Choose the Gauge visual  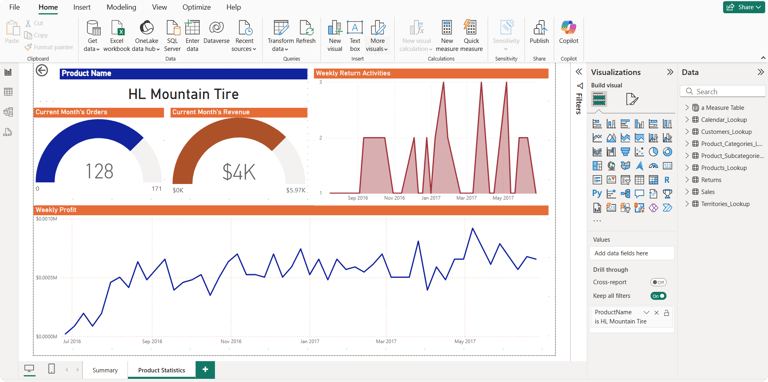click(x=653, y=166)
